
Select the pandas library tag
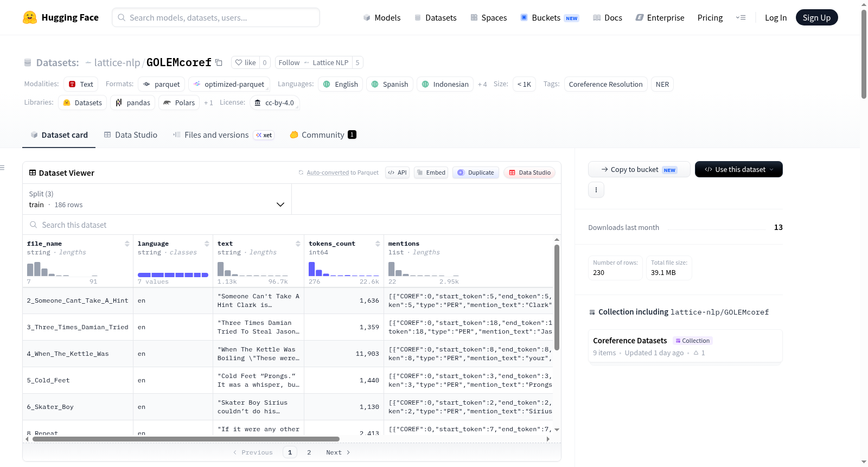click(x=133, y=103)
